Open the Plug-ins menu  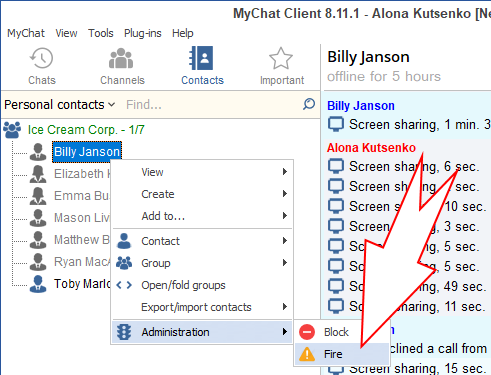tap(143, 33)
